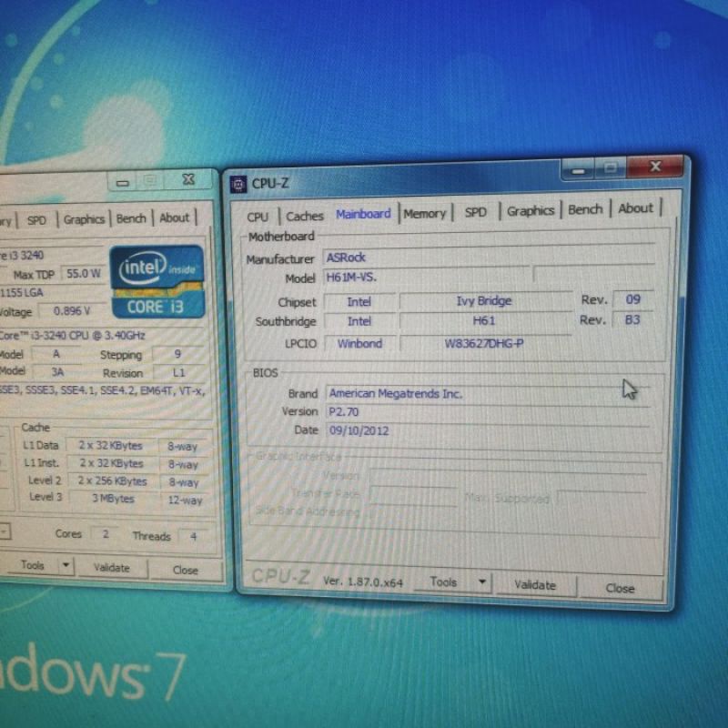This screenshot has width=728, height=728.
Task: Click maximize icon on right CPU-Z window
Action: pyautogui.click(x=610, y=167)
